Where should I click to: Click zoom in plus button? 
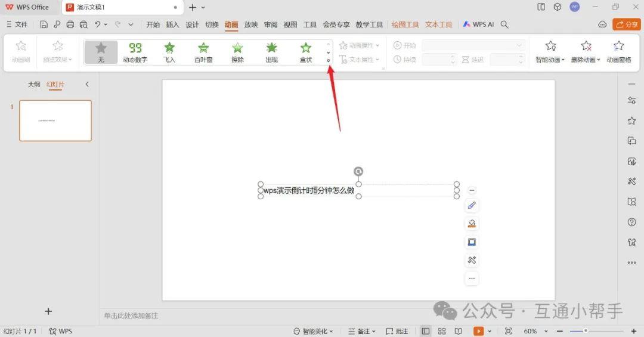tap(634, 331)
